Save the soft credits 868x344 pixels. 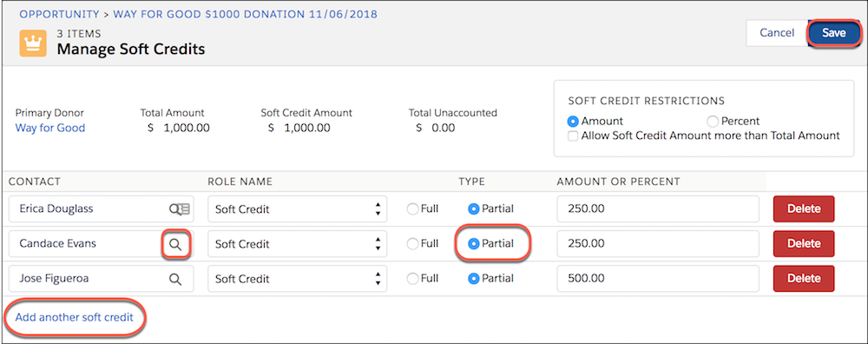point(833,33)
